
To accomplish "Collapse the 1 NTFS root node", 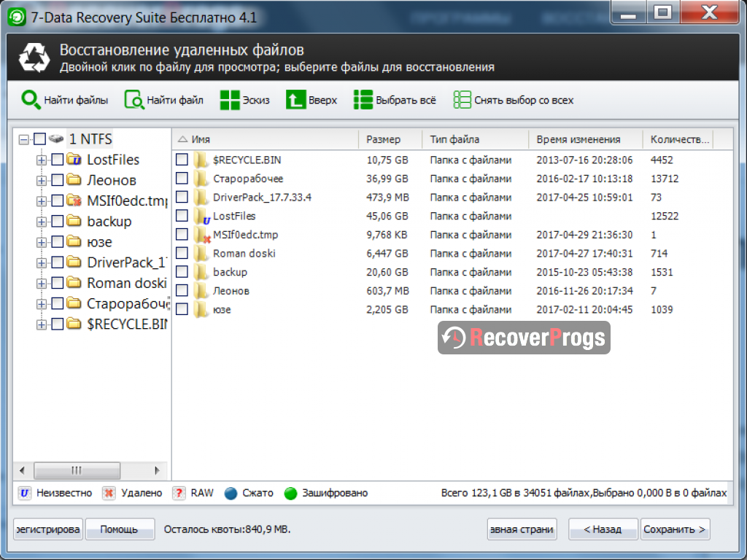I will tap(23, 139).
